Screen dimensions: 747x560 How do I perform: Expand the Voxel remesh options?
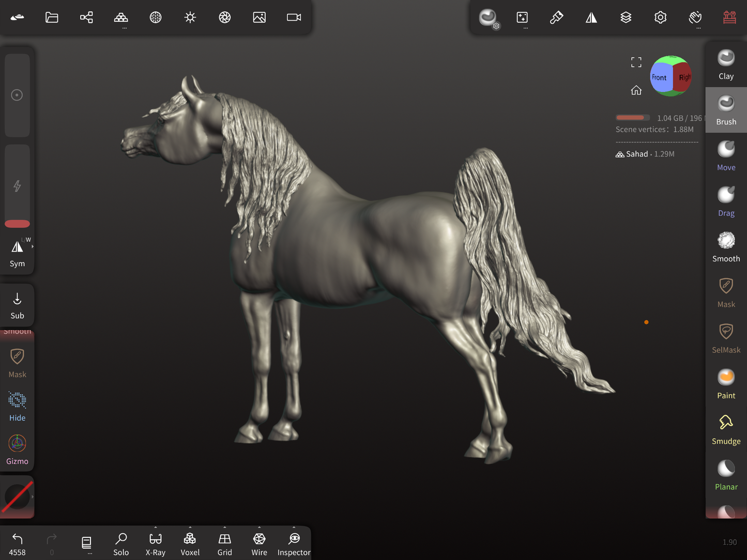[x=190, y=528]
